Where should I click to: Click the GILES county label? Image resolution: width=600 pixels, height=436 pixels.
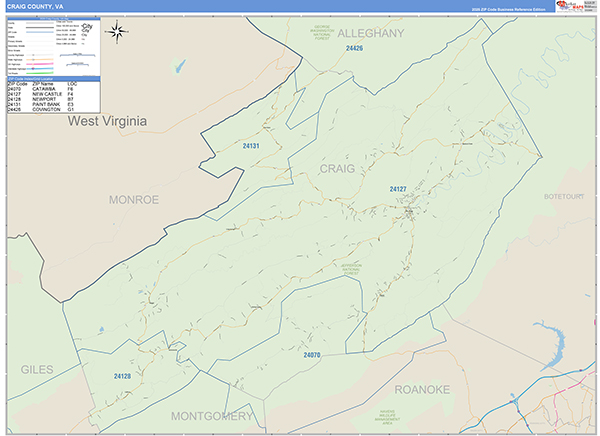coord(37,370)
